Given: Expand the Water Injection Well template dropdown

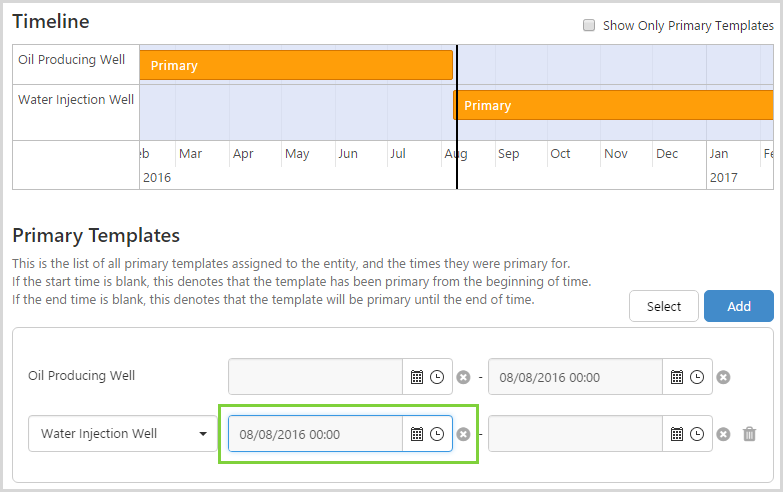Looking at the screenshot, I should point(124,434).
